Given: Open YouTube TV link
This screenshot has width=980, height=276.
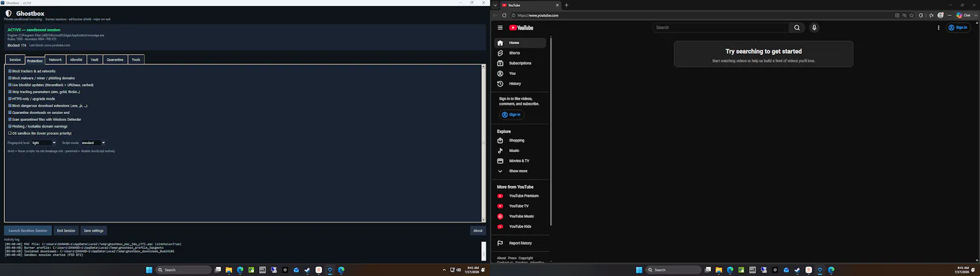Looking at the screenshot, I should click(520, 206).
